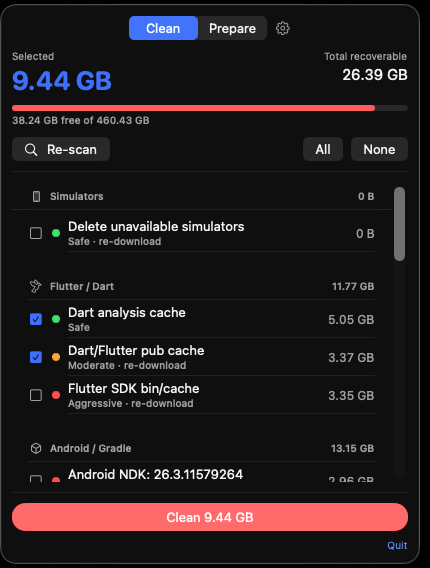
Task: Click orange dot beside Dart/Flutter pub cache
Action: 56,357
